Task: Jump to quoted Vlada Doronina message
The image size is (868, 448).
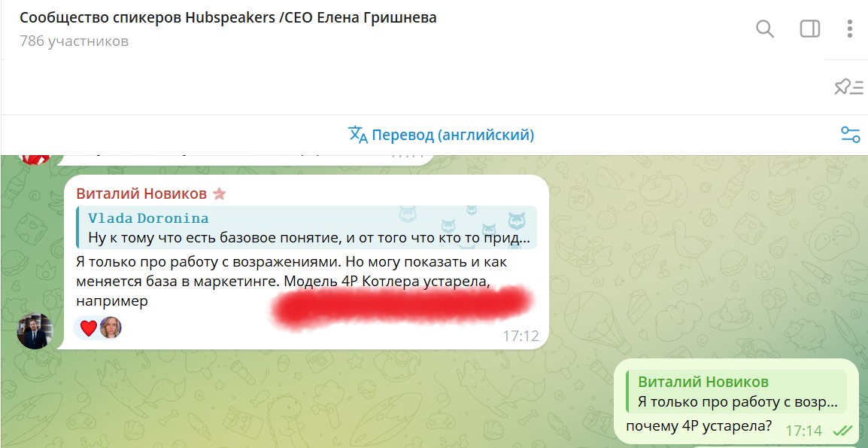Action: point(307,227)
